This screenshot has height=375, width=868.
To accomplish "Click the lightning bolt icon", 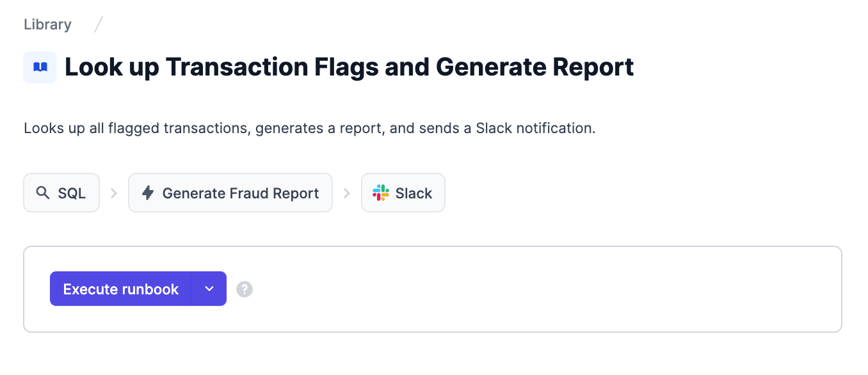I will coord(148,193).
